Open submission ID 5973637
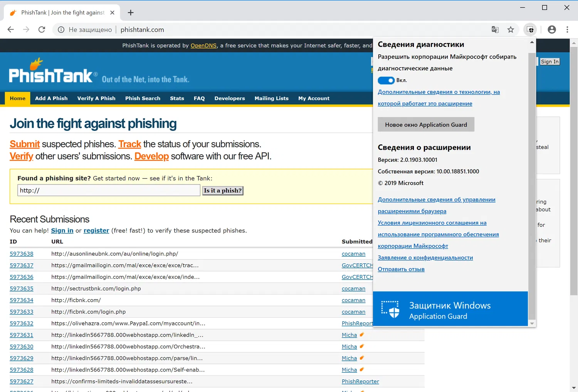This screenshot has height=392, width=578. coord(22,265)
